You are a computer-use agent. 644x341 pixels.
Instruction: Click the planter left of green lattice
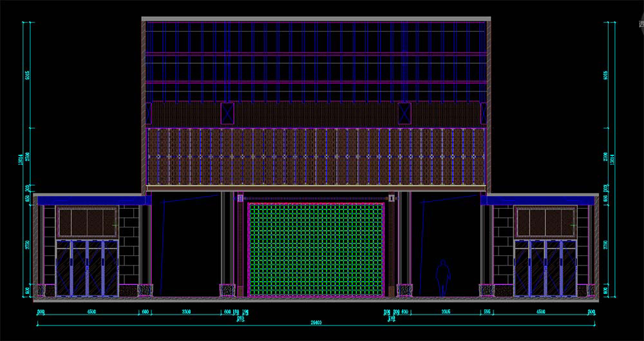coord(227,290)
